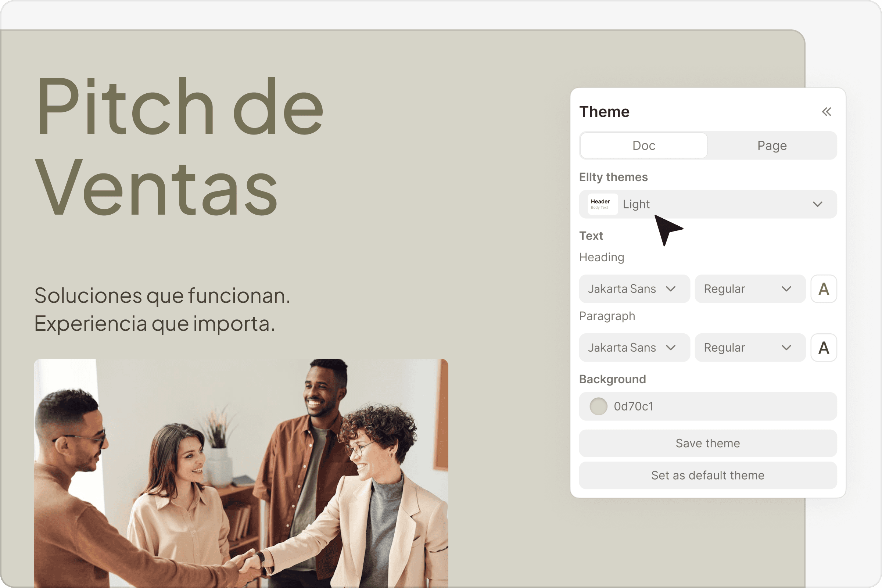Click the chevron arrow in Light theme selector

pyautogui.click(x=817, y=204)
